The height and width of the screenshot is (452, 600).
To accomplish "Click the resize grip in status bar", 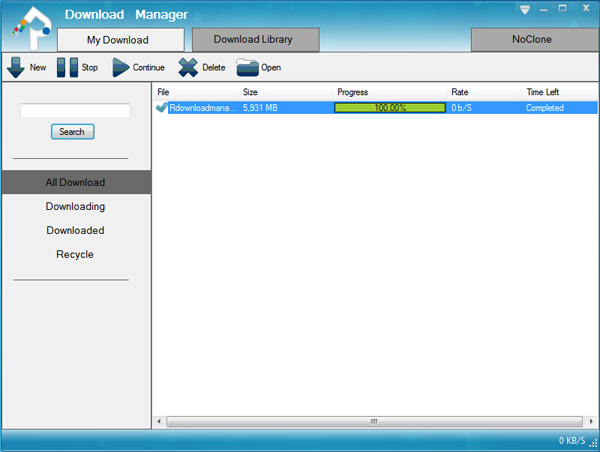I will click(x=593, y=443).
